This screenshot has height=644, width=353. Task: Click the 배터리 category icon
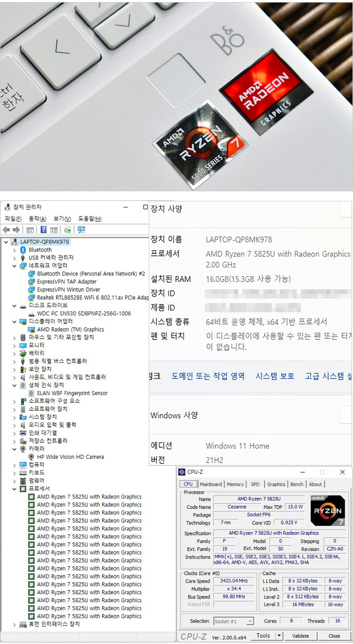pyautogui.click(x=23, y=353)
